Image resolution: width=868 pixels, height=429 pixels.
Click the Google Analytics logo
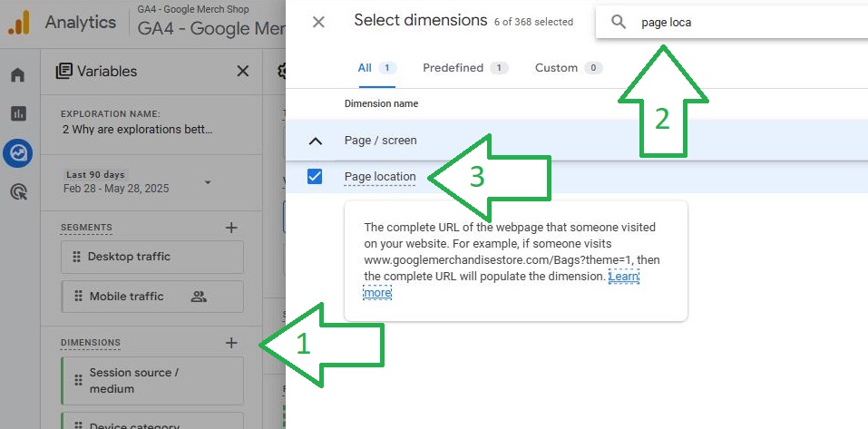pos(19,22)
